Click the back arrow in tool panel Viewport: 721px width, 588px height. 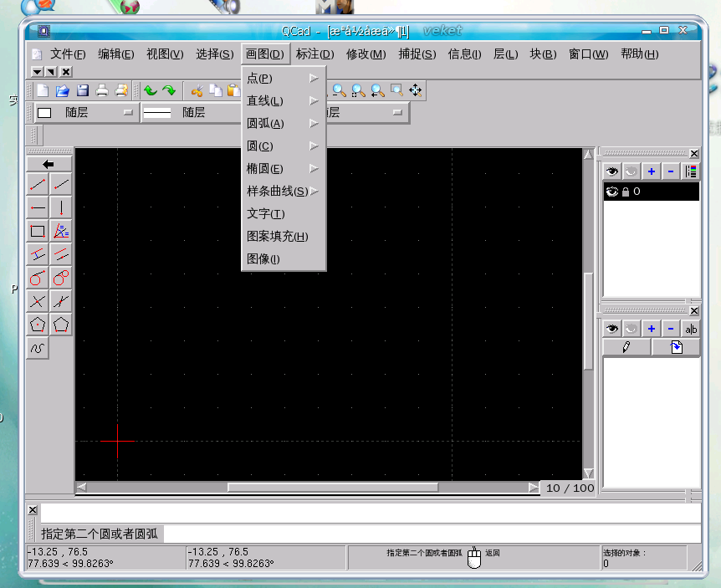(x=49, y=164)
